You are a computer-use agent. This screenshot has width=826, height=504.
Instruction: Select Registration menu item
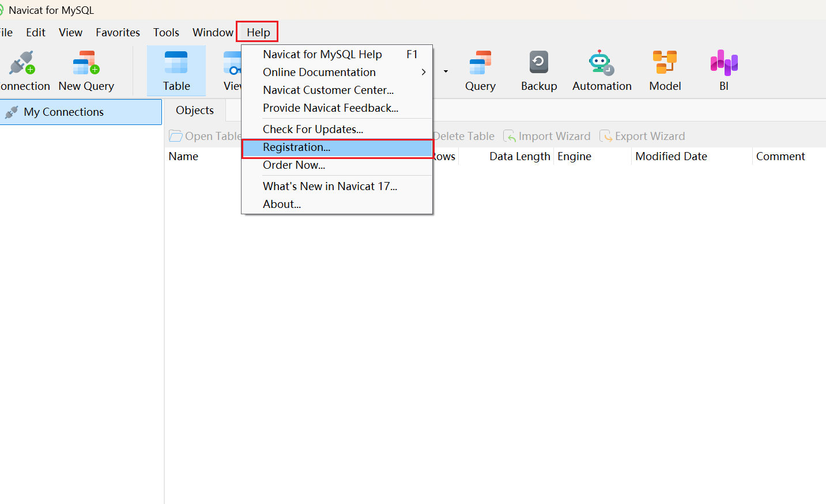[337, 147]
